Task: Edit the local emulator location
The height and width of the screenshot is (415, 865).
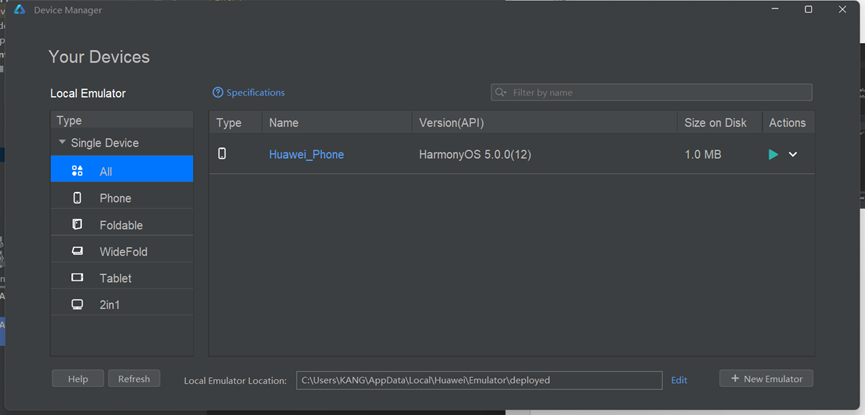Action: [x=679, y=380]
